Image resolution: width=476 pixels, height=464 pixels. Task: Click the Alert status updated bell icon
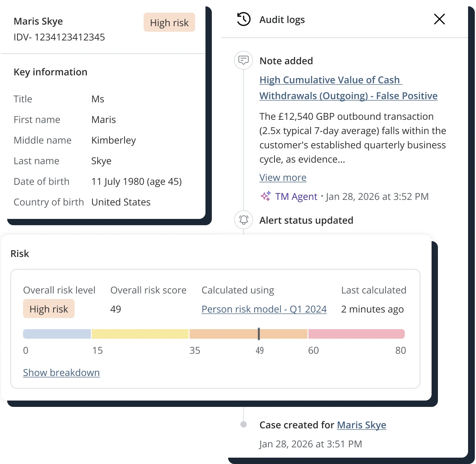pos(244,220)
